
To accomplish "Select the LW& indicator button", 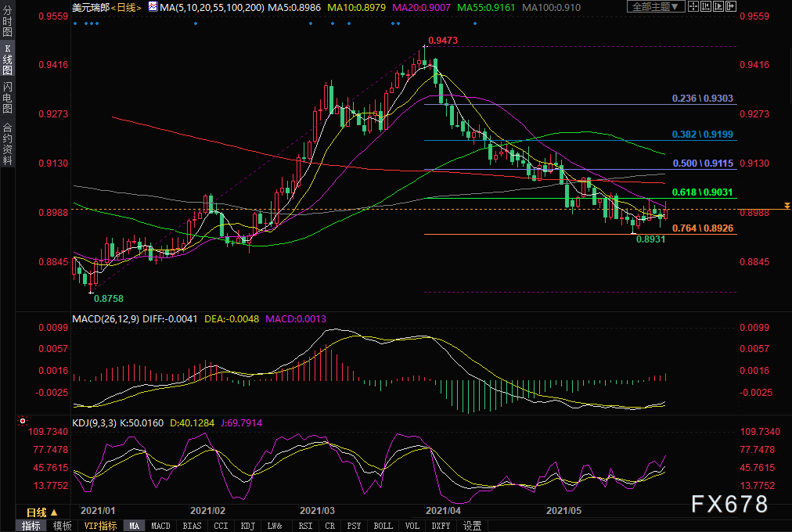I will coord(275,526).
